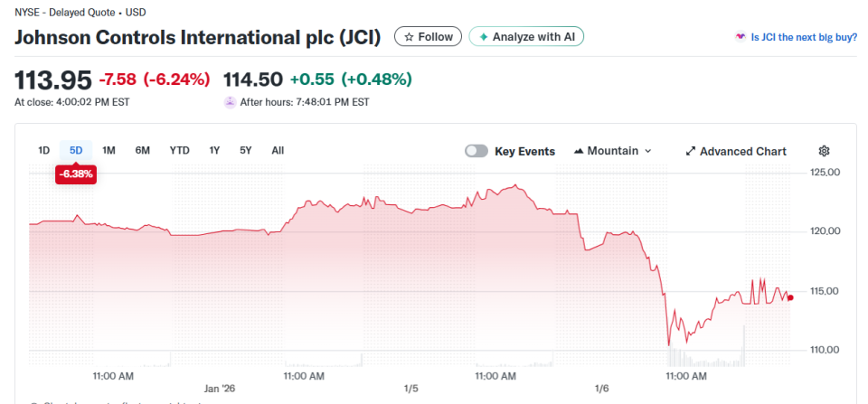
Task: Click the Advanced Chart link
Action: coord(742,151)
